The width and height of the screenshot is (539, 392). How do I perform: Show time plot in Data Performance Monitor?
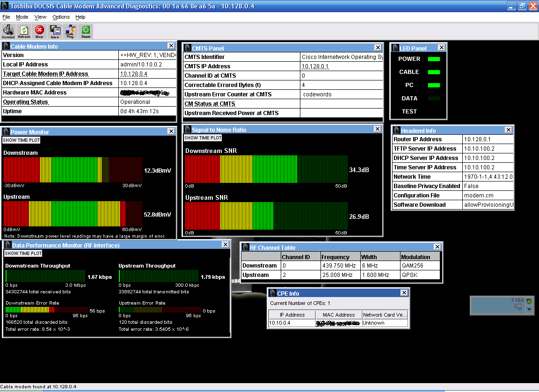click(x=23, y=254)
